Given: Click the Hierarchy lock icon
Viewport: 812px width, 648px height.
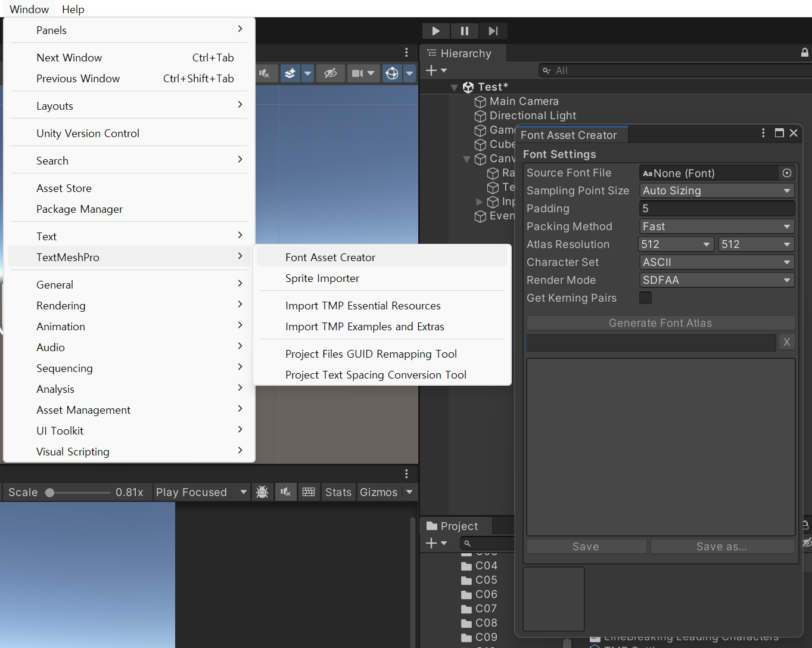Looking at the screenshot, I should click(805, 52).
